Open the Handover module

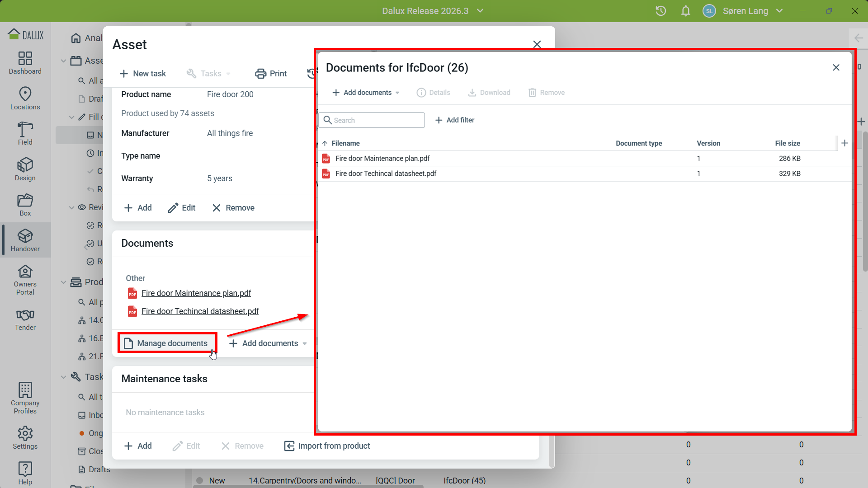(25, 240)
